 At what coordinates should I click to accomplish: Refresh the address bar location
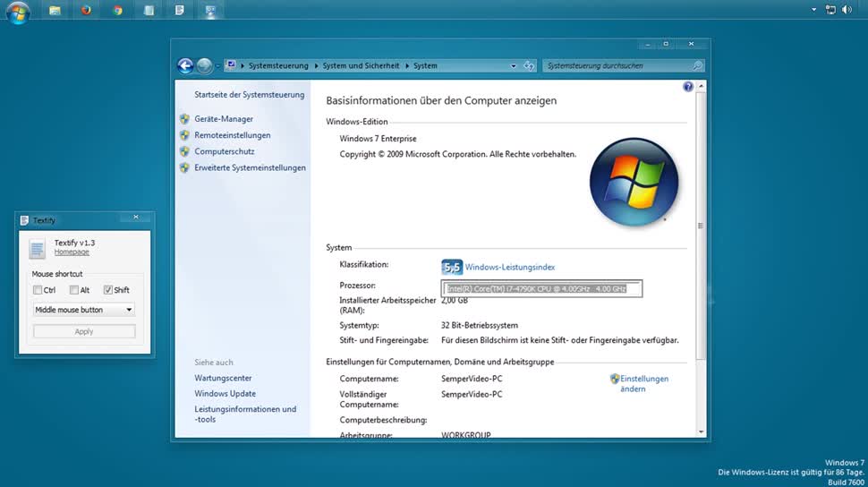coord(529,65)
